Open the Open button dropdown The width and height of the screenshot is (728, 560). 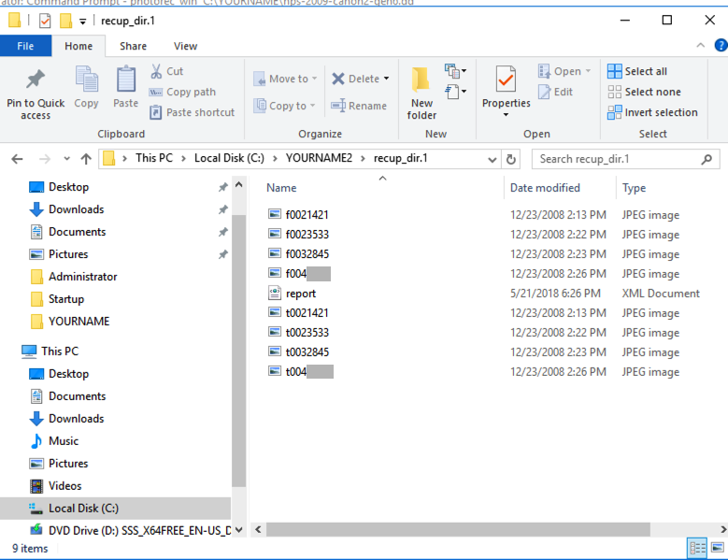tap(588, 71)
